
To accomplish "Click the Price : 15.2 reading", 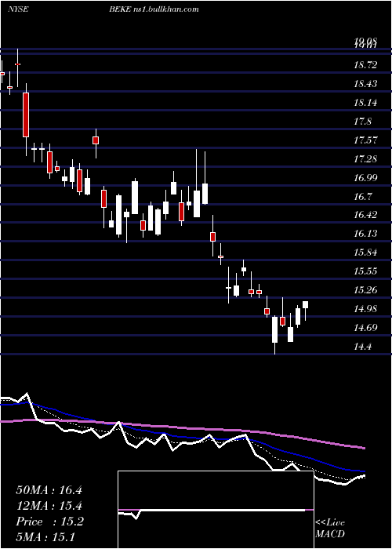I will tap(49, 522).
